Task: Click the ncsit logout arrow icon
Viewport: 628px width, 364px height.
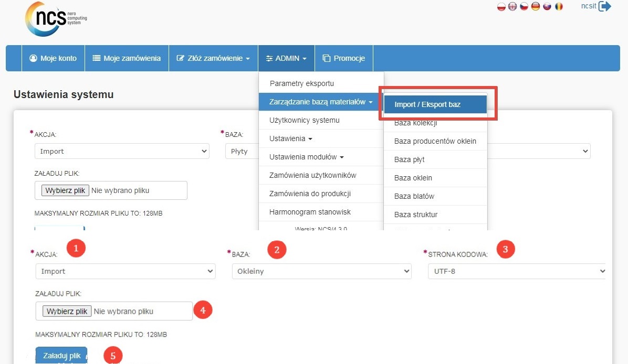Action: [605, 7]
